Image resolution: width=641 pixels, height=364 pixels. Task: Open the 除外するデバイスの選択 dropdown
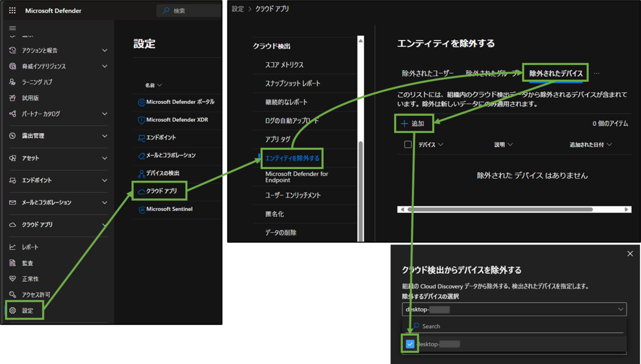click(x=514, y=309)
